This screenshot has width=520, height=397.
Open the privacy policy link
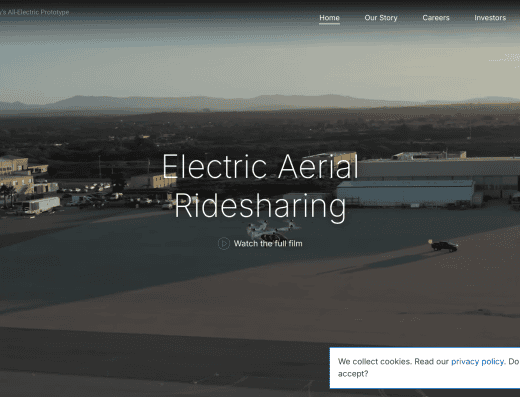pyautogui.click(x=477, y=362)
